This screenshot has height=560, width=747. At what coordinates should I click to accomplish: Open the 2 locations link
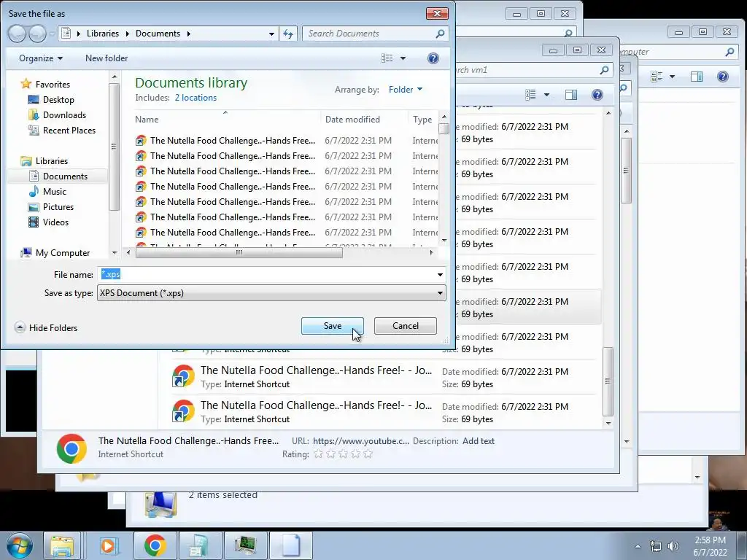196,98
